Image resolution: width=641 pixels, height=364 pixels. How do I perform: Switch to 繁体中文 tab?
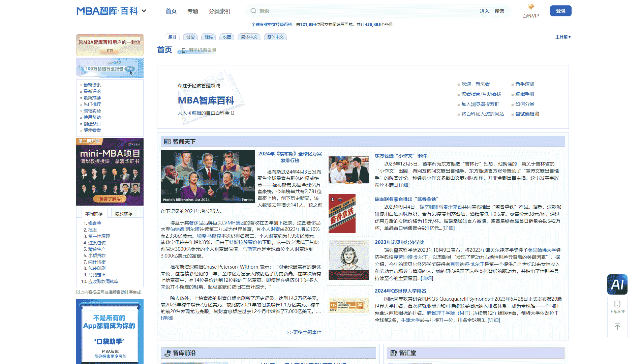[275, 37]
